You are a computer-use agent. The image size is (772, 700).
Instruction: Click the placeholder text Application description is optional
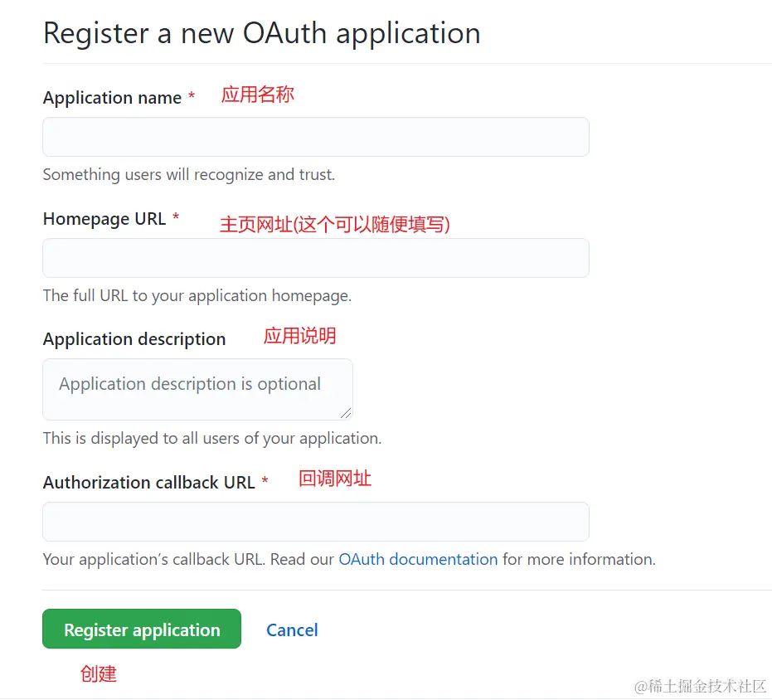click(188, 383)
